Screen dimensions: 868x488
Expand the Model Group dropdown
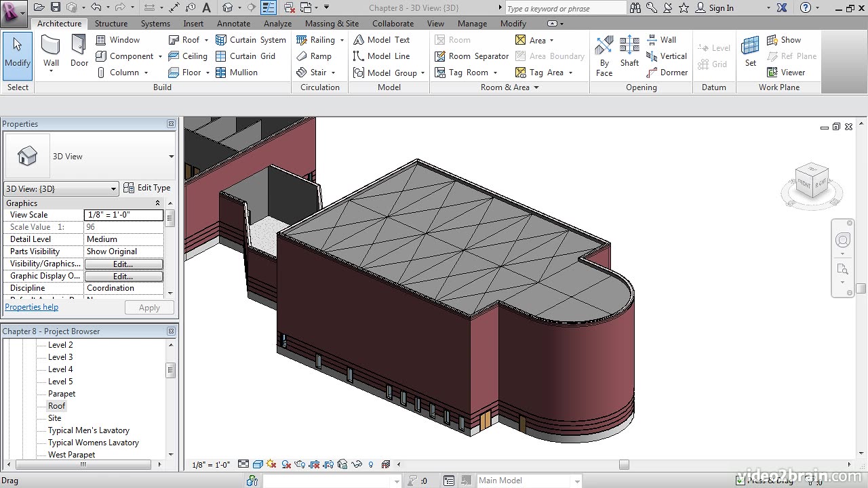(x=422, y=73)
